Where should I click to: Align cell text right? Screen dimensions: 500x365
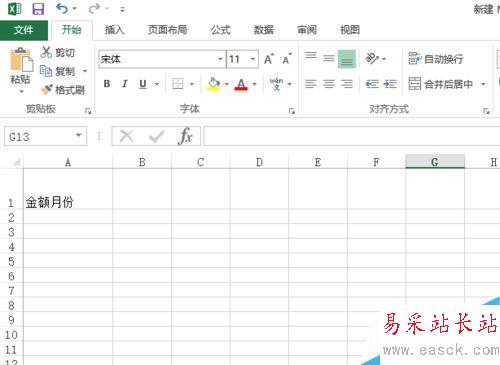coord(347,84)
